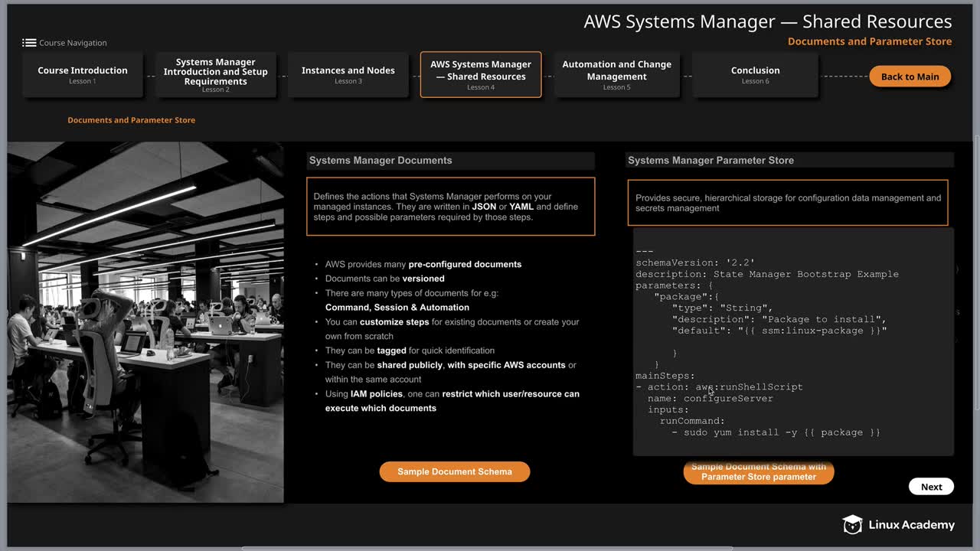Image resolution: width=980 pixels, height=551 pixels.
Task: Click the Back to Main button
Action: (x=910, y=77)
